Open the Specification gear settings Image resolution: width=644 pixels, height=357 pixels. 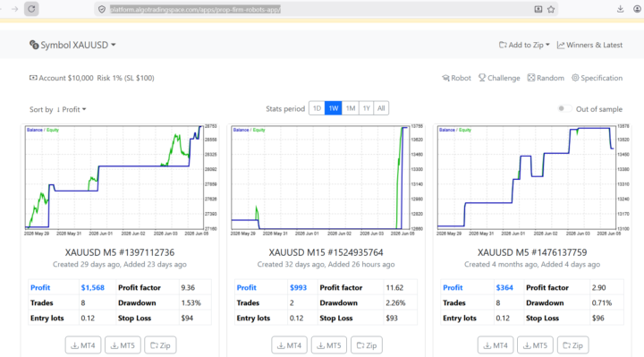[x=597, y=78]
